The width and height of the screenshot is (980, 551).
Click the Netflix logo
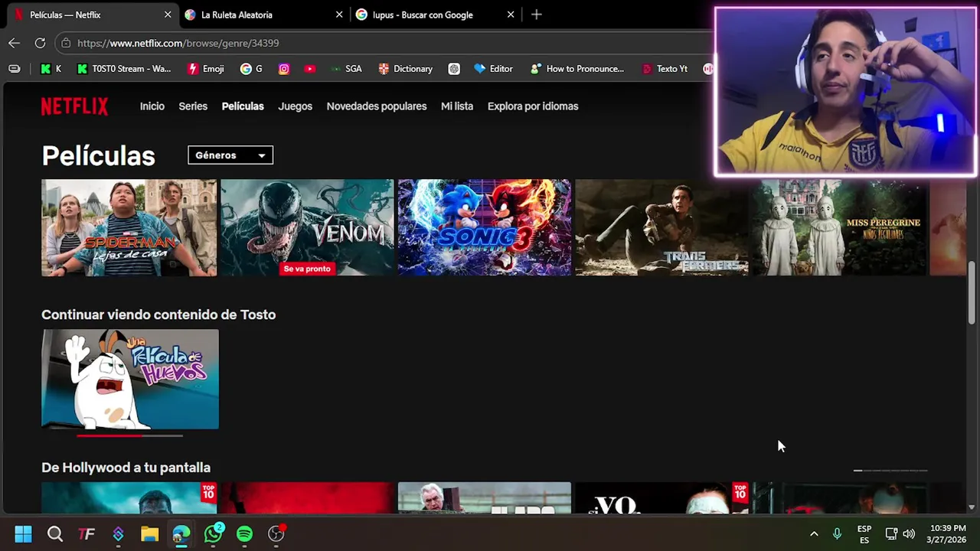coord(74,106)
